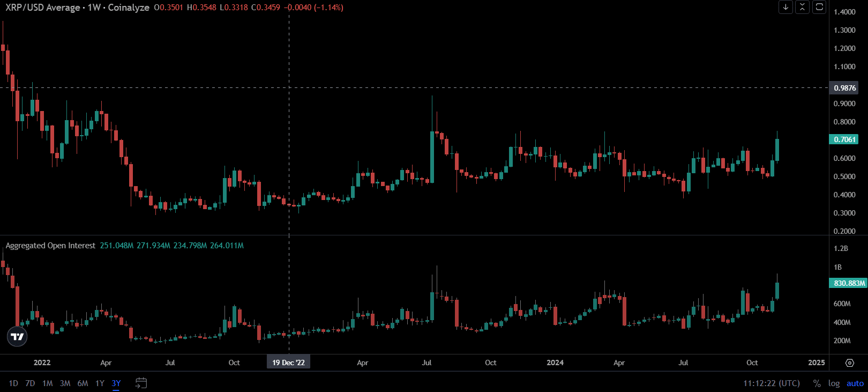Click the 2025 time axis label
Screen dimensions: 868x392
pyautogui.click(x=817, y=363)
